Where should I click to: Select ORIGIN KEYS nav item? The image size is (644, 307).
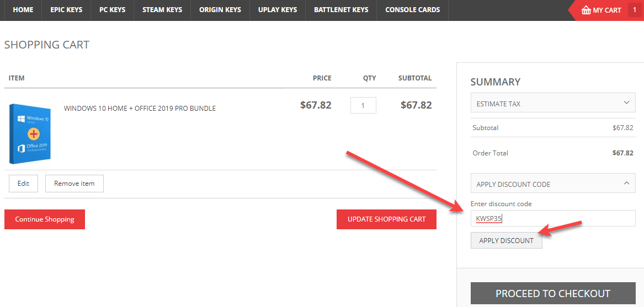tap(220, 10)
